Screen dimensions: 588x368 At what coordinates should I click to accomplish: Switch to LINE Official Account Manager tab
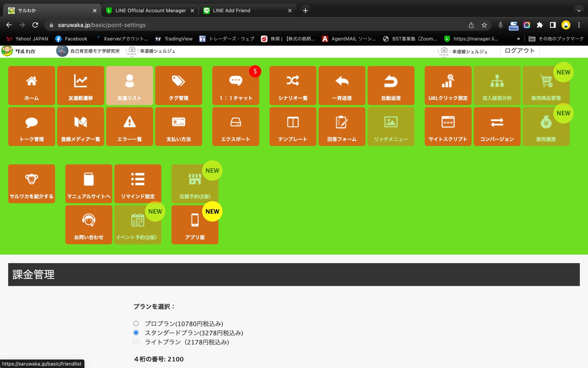tap(150, 10)
